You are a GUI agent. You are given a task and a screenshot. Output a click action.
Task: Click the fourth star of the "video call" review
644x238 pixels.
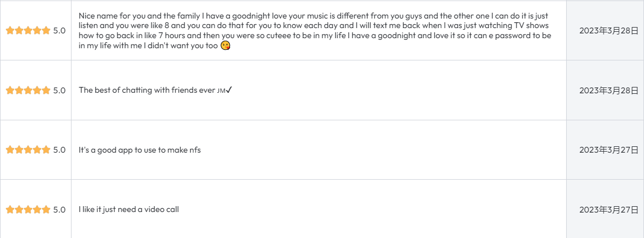37,209
